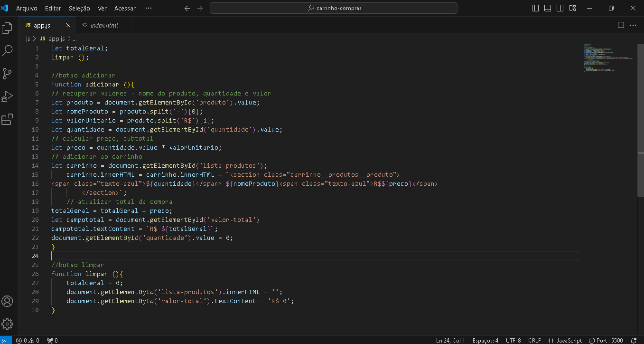Screen dimensions: 644x344
Task: Click the Port: 5500 Live Server status
Action: (606, 340)
